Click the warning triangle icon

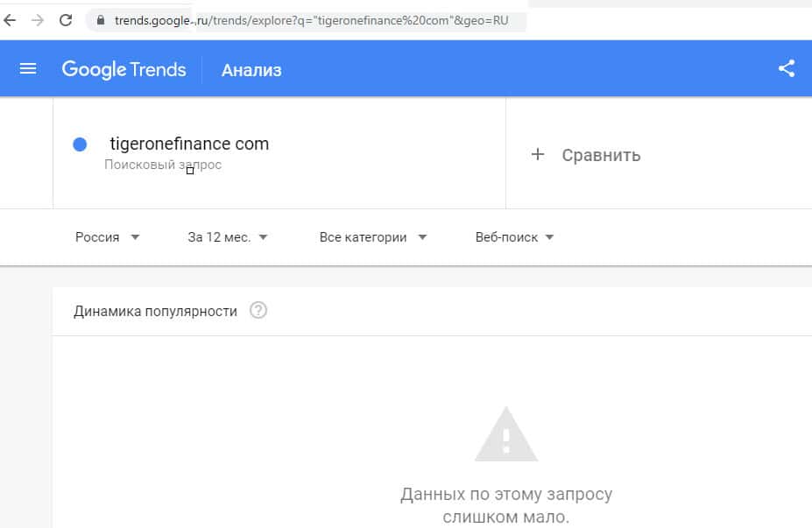505,434
